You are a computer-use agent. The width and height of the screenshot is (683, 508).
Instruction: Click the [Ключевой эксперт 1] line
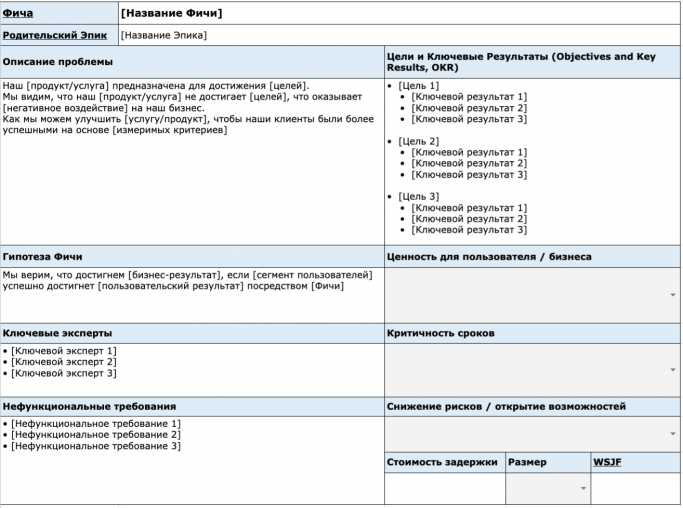click(64, 351)
